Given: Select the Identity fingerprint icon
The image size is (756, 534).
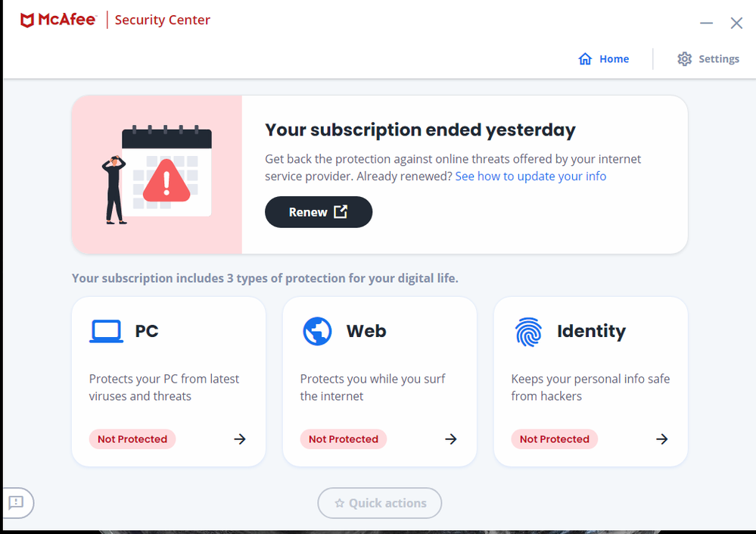Looking at the screenshot, I should 528,331.
